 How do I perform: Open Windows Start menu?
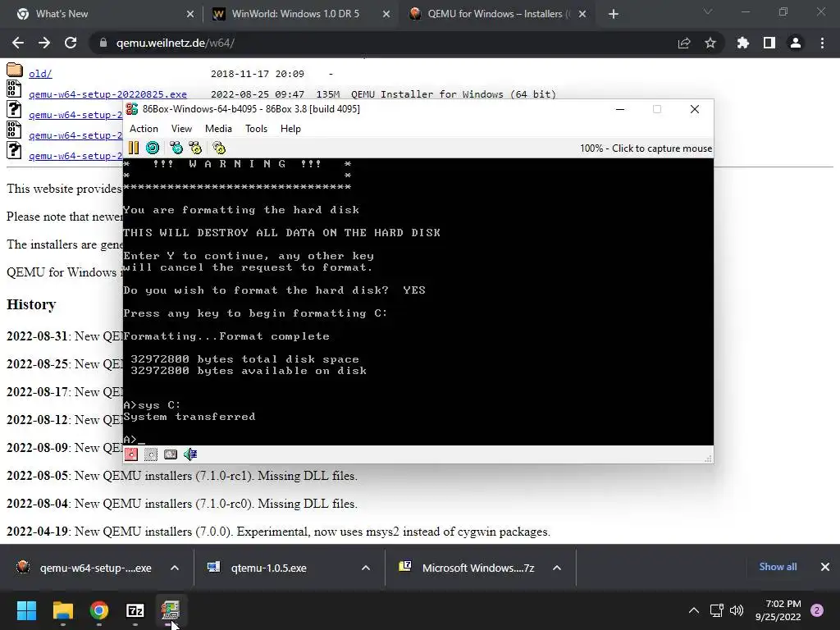point(26,610)
